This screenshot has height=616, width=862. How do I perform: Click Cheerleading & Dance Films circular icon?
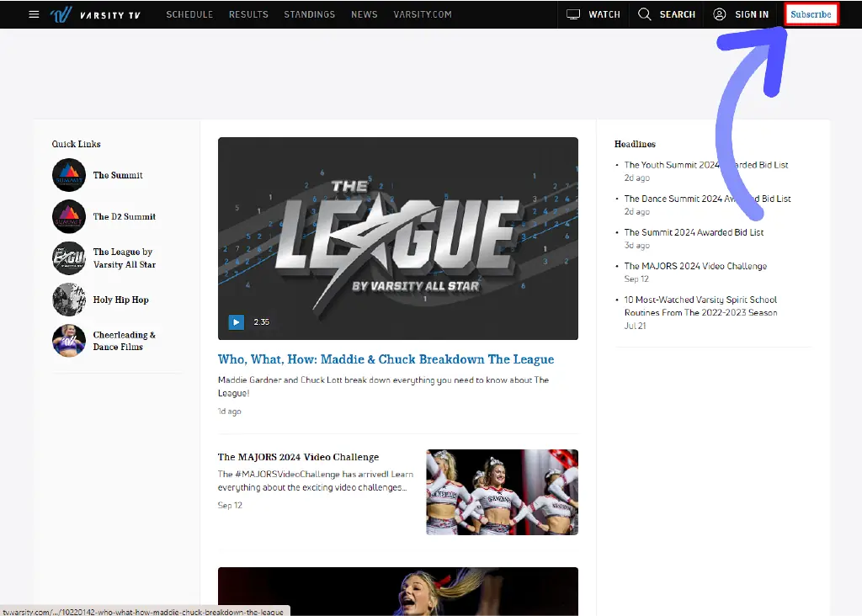(69, 341)
